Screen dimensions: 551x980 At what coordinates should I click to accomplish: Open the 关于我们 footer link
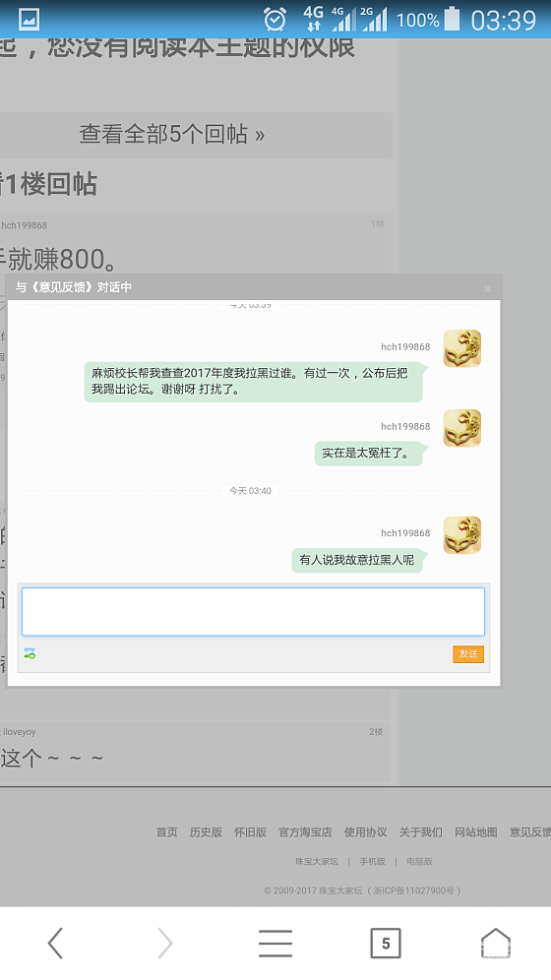coord(420,831)
